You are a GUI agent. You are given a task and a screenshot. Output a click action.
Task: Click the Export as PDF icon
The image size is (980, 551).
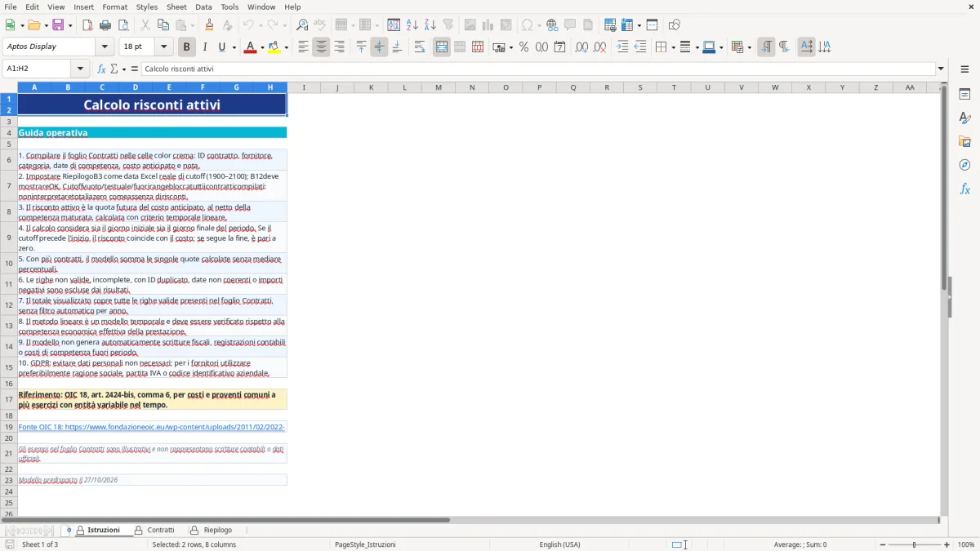(x=87, y=25)
